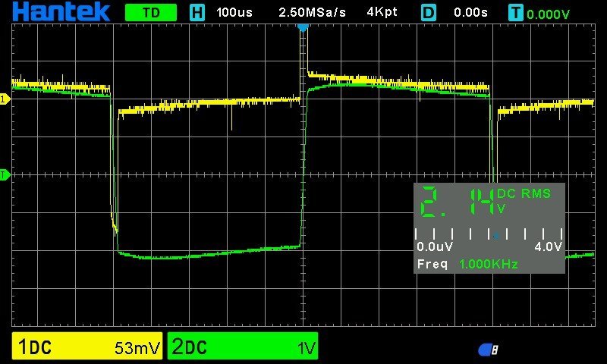Select the blue H horizontal icon

pos(197,13)
